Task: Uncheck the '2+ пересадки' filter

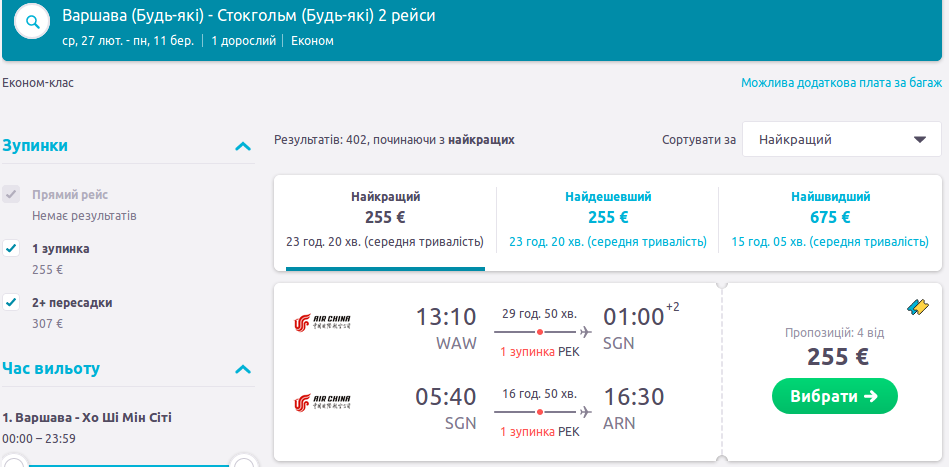Action: click(11, 302)
